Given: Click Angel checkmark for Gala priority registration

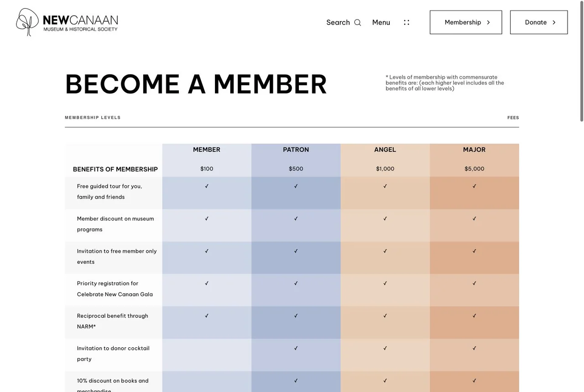Looking at the screenshot, I should pos(385,283).
